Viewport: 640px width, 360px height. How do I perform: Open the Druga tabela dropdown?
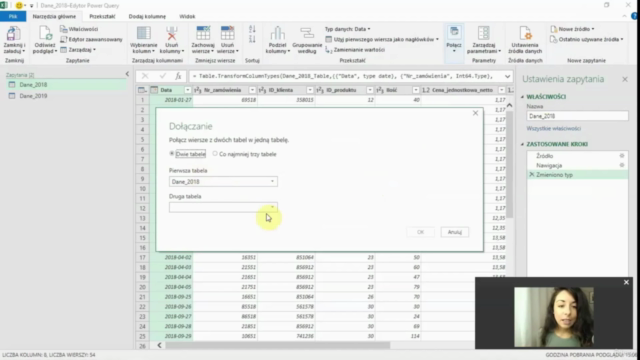pyautogui.click(x=223, y=207)
